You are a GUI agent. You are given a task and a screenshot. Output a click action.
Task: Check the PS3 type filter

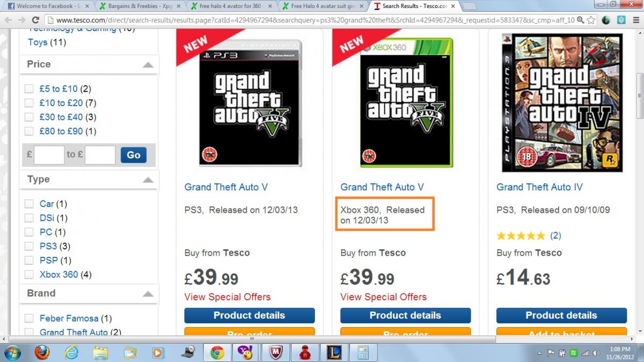[29, 246]
